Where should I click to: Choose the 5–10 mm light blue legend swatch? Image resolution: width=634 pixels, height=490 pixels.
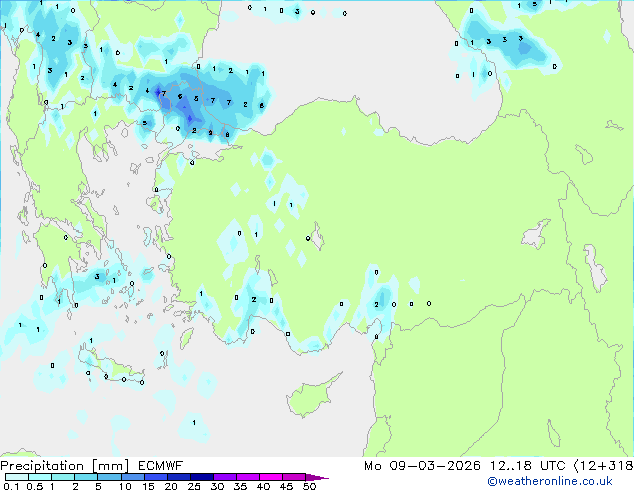(109, 477)
